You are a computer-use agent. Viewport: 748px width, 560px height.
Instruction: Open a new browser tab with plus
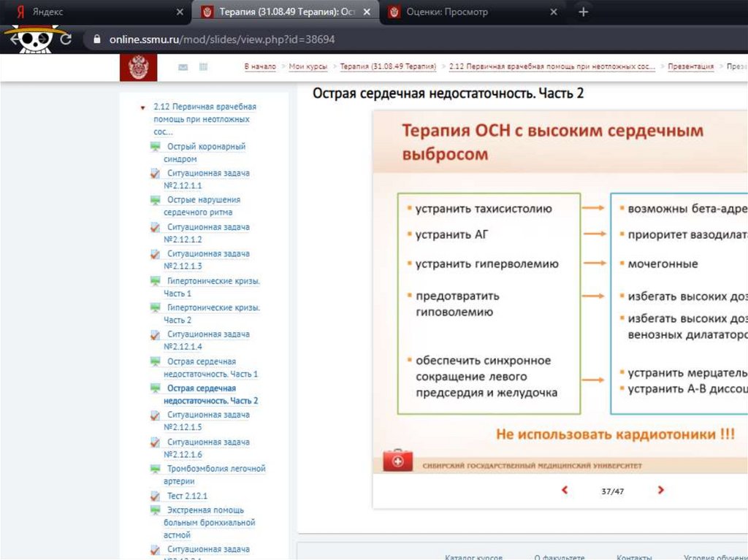point(583,12)
